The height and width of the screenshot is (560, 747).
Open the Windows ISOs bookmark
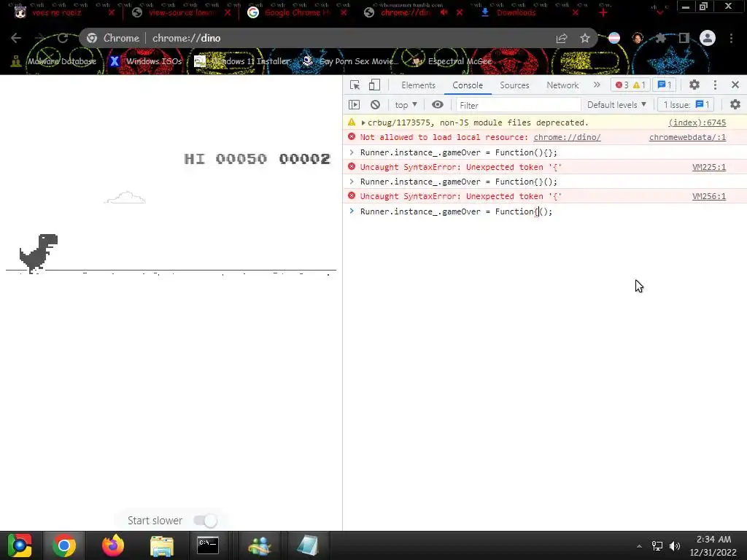145,61
